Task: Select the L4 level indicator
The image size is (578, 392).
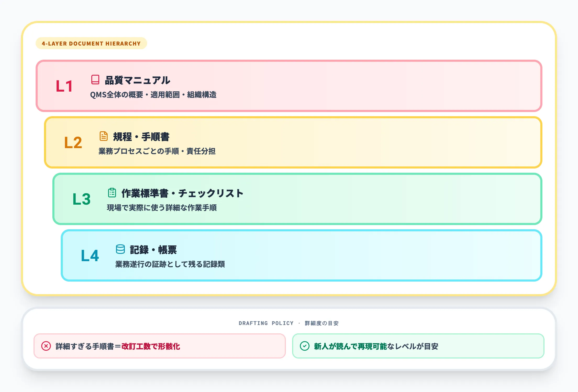Action: [x=89, y=255]
